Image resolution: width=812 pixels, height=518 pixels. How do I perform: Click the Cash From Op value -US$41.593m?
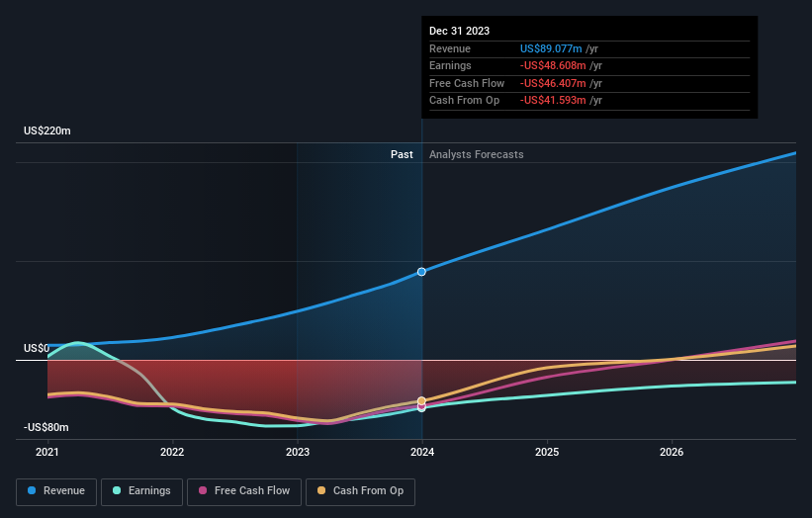point(553,101)
